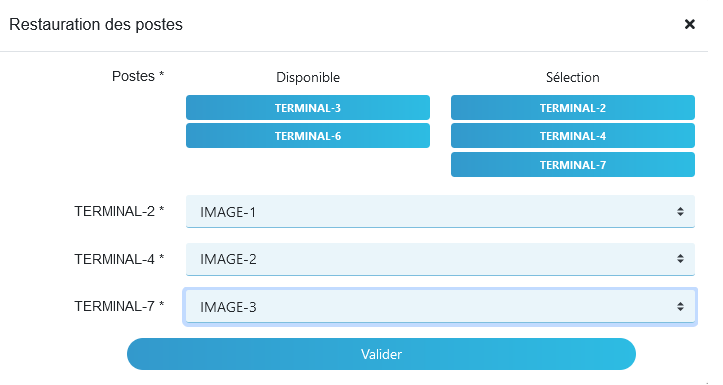Image resolution: width=723 pixels, height=385 pixels.
Task: Click the TERMINAL-2 field label
Action: (119, 211)
